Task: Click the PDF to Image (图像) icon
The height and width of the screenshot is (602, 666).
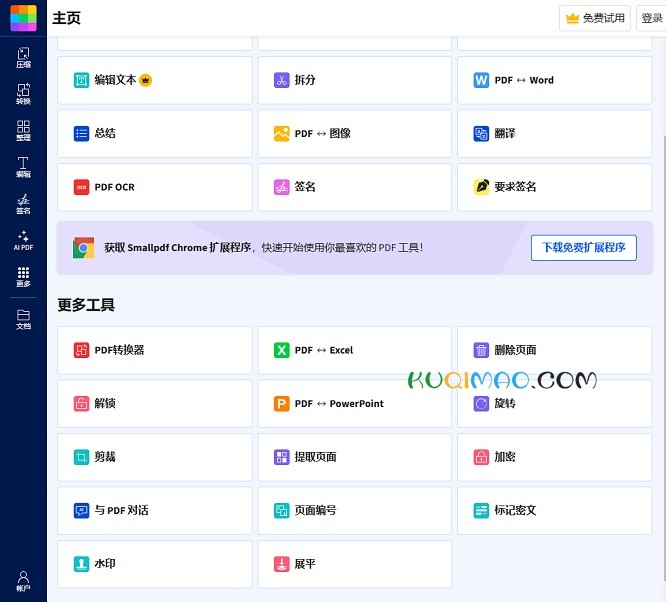Action: 281,133
